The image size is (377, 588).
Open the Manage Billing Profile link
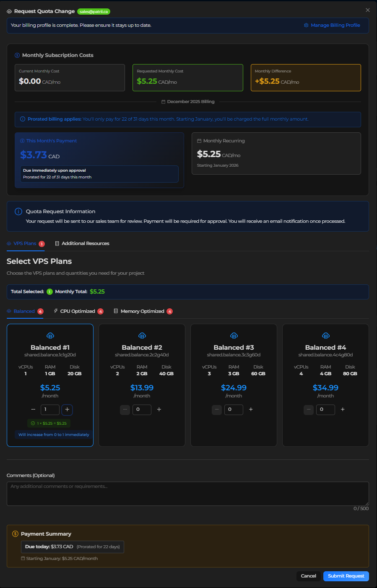point(332,25)
